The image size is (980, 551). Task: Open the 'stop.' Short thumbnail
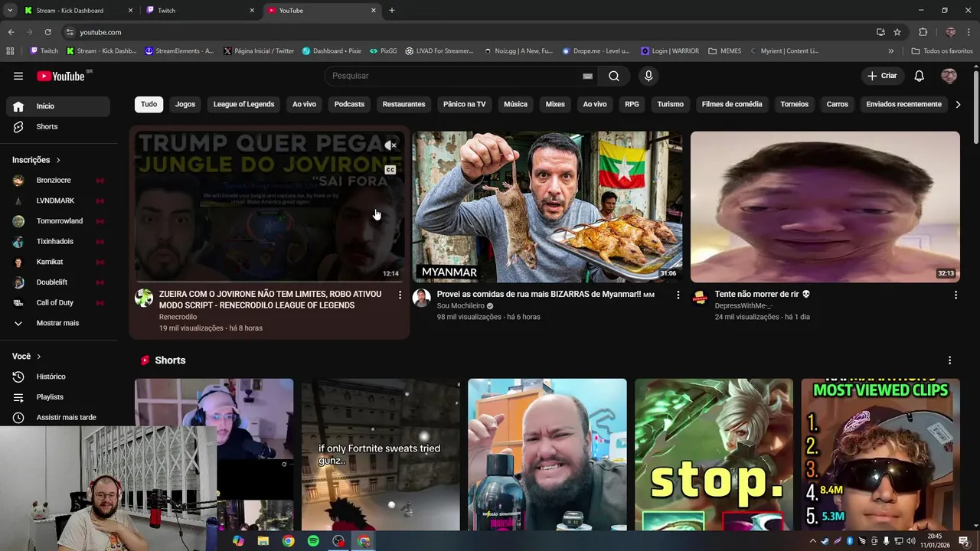pyautogui.click(x=714, y=455)
